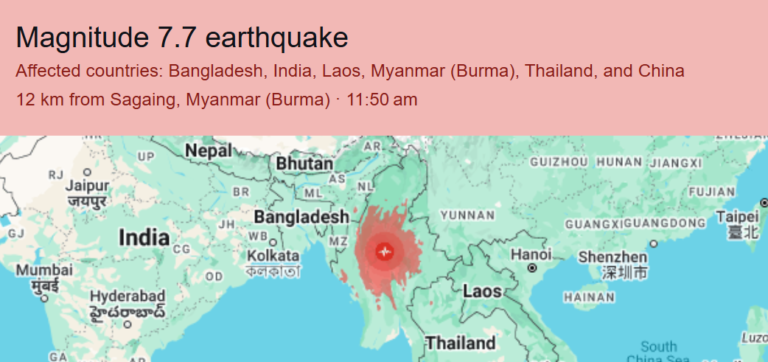
Task: Click the Yunnan province label
Action: tap(468, 215)
